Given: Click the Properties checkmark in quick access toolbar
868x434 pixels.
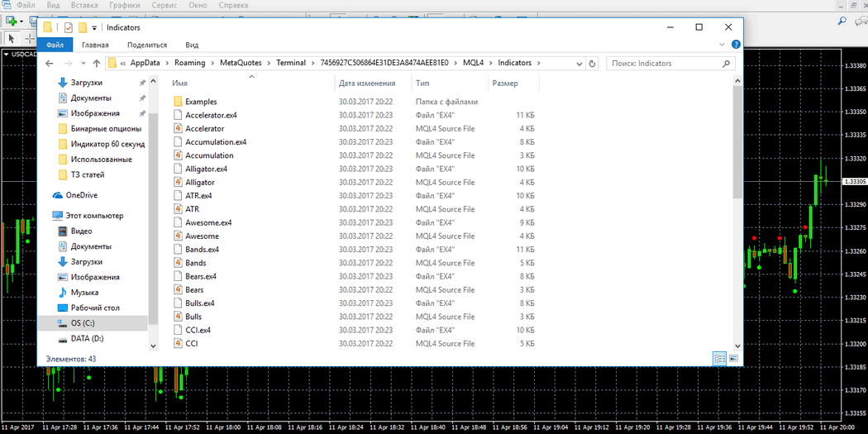Looking at the screenshot, I should pyautogui.click(x=69, y=27).
